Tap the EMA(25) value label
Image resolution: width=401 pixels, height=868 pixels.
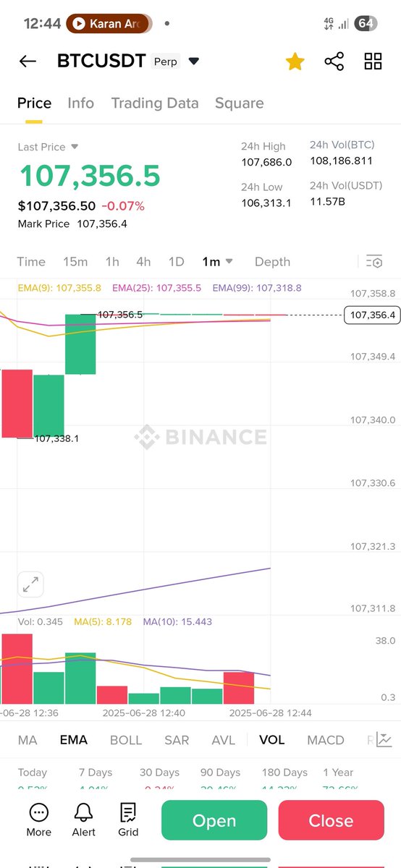tap(156, 288)
